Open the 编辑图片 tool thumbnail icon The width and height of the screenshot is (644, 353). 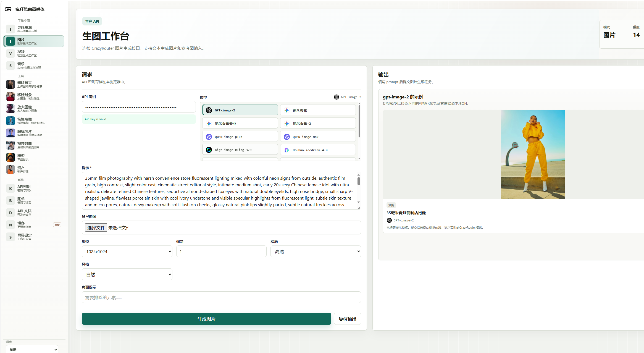(x=10, y=133)
